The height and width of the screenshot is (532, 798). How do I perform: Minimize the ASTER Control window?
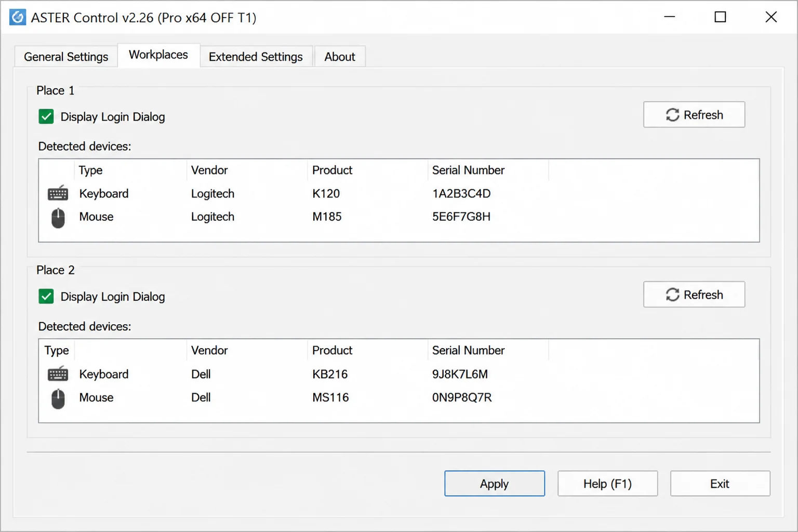(x=670, y=17)
